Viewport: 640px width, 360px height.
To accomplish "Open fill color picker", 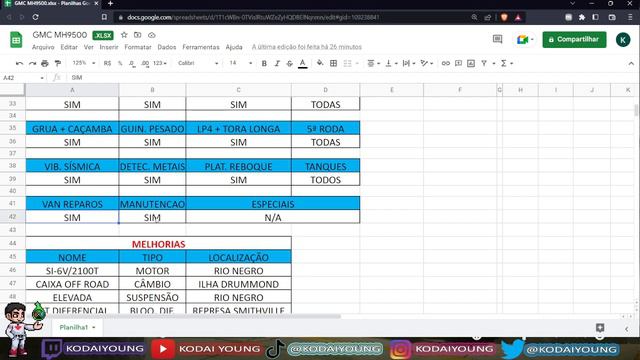I will (320, 63).
